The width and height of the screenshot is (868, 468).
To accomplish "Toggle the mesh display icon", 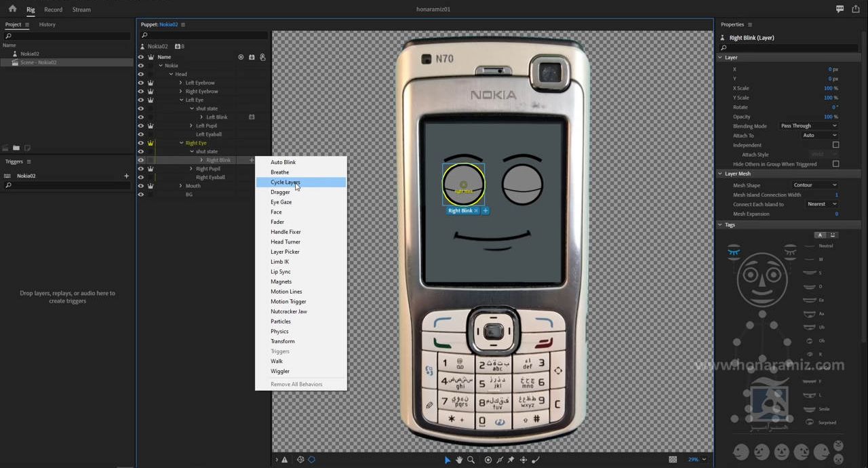I will click(300, 459).
